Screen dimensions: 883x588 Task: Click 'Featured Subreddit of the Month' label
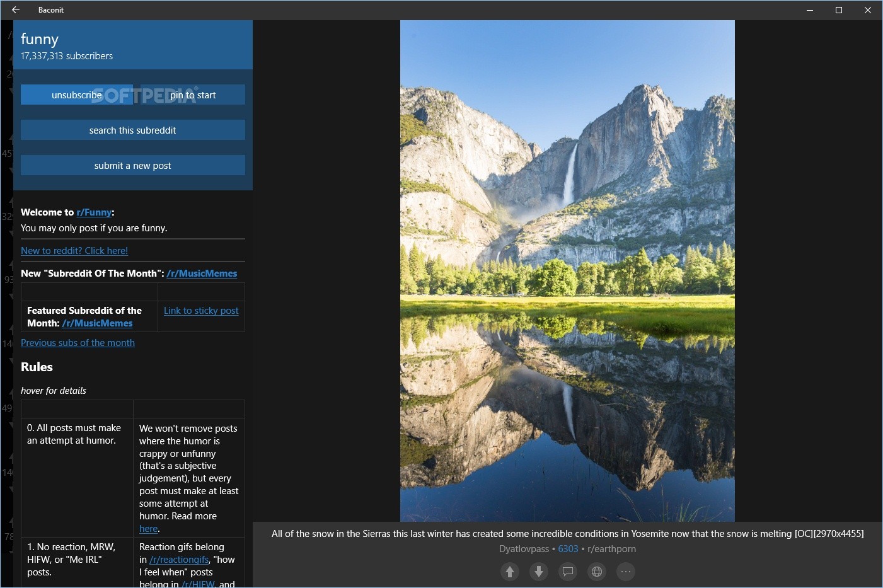[x=84, y=316]
